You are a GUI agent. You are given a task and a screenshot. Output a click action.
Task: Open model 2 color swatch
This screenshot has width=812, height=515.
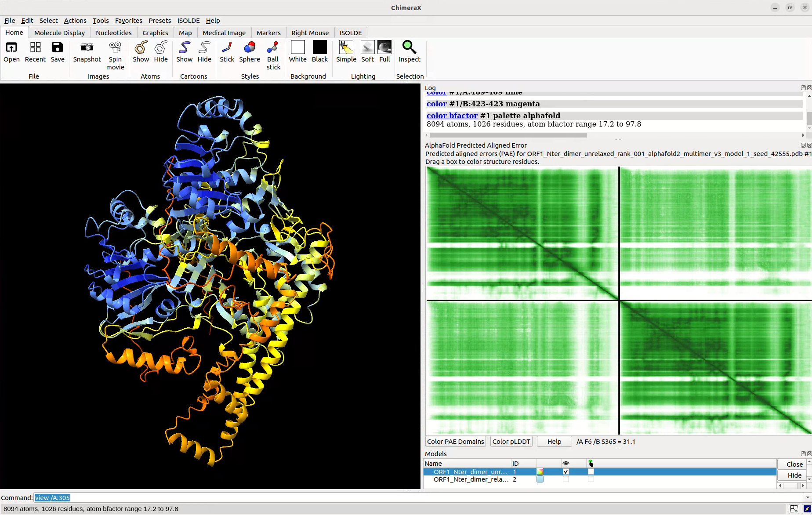point(540,479)
